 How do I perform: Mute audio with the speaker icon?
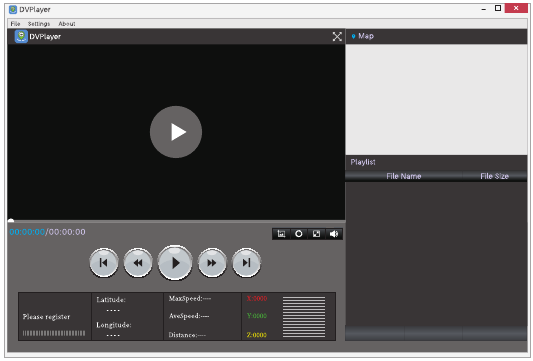[334, 234]
